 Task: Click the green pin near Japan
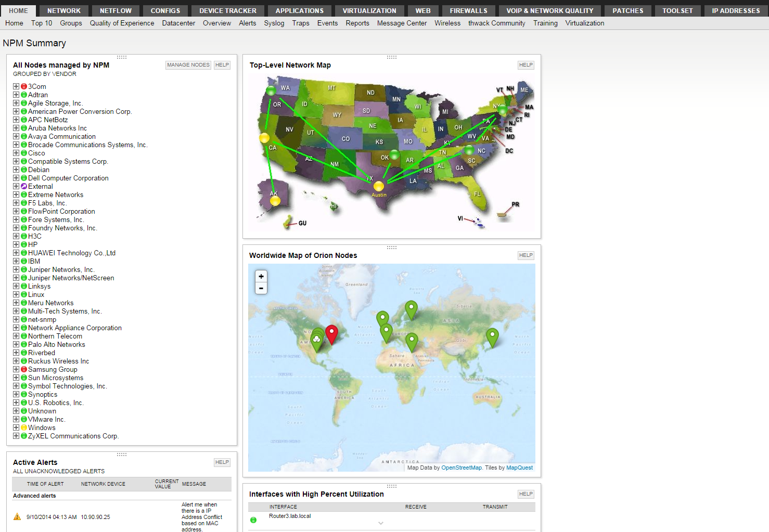tap(492, 338)
